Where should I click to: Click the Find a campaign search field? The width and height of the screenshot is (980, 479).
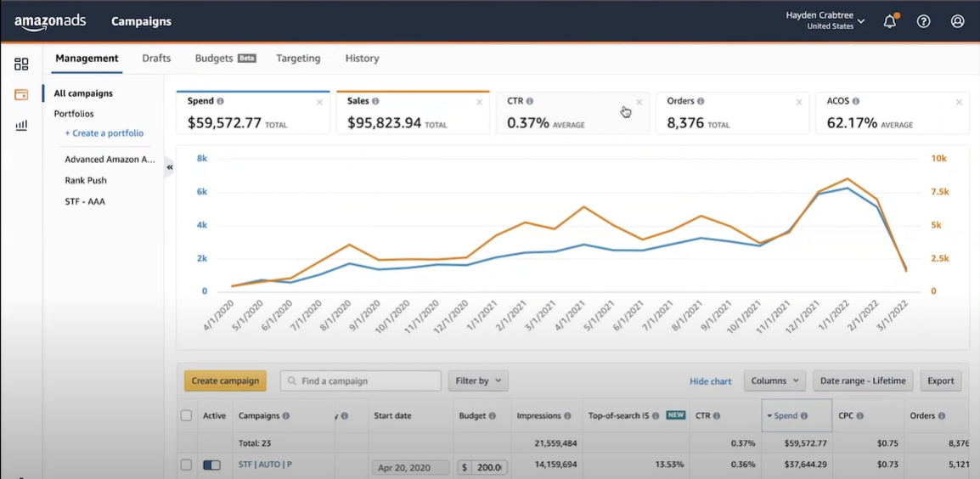coord(361,380)
